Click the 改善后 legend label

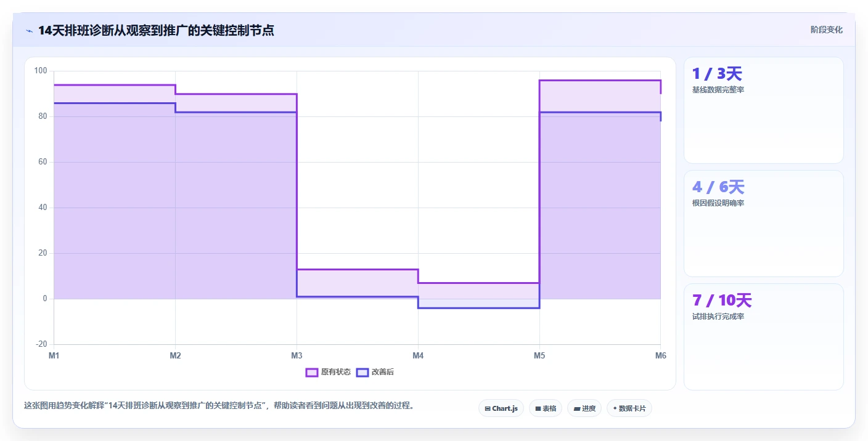tap(383, 372)
